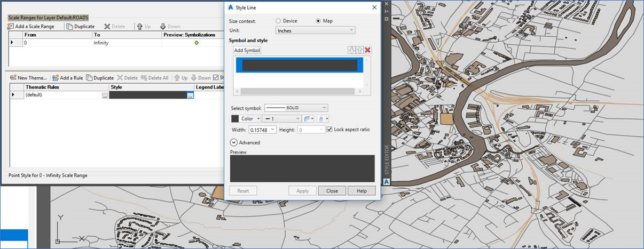
Task: Select Map size context radio button
Action: tap(318, 21)
